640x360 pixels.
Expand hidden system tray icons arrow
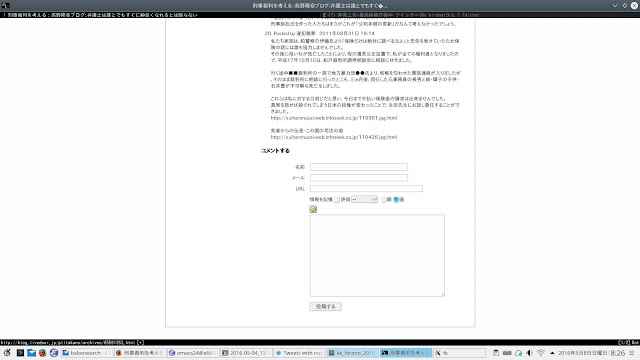point(552,353)
